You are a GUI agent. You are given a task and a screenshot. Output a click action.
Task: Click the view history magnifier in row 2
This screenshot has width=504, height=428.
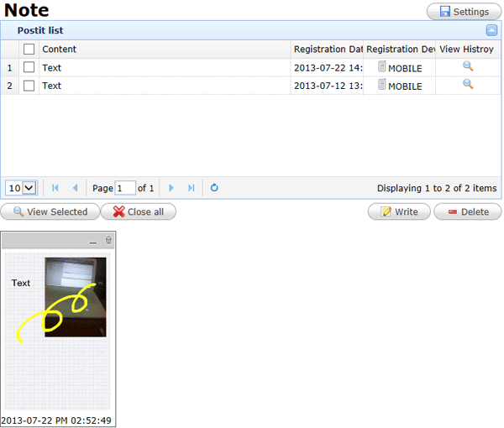coord(468,85)
